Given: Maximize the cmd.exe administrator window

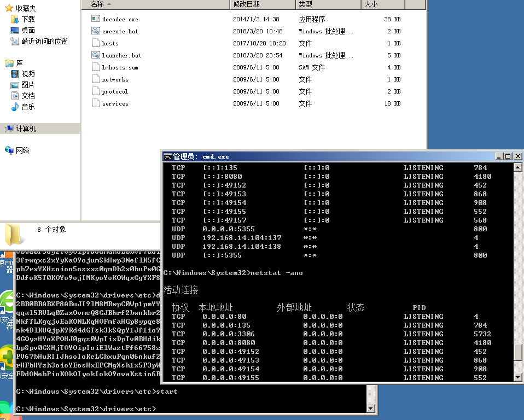Looking at the screenshot, I should (508, 156).
